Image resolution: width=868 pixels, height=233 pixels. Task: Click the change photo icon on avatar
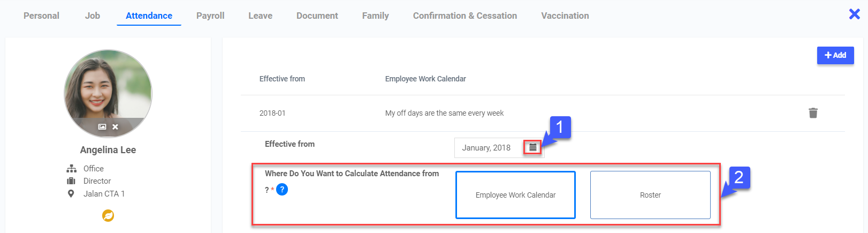(102, 127)
